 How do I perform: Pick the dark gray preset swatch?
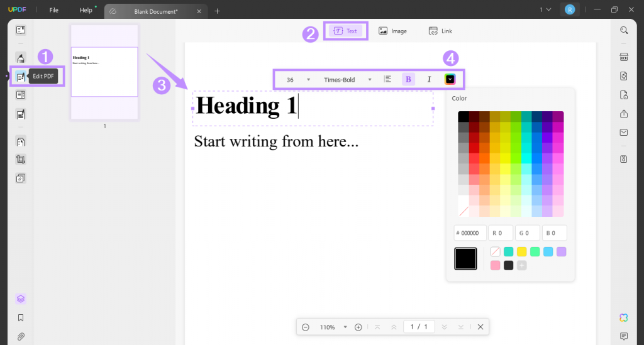(508, 265)
